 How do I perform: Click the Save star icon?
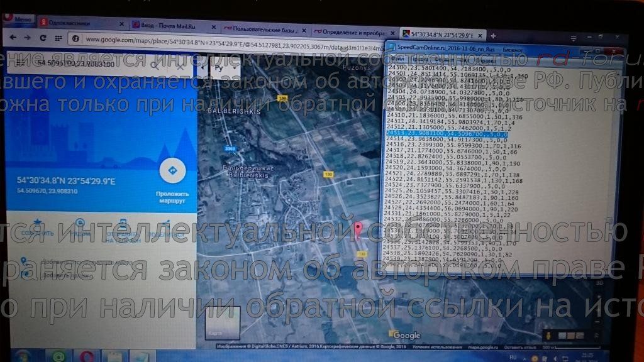(x=36, y=223)
